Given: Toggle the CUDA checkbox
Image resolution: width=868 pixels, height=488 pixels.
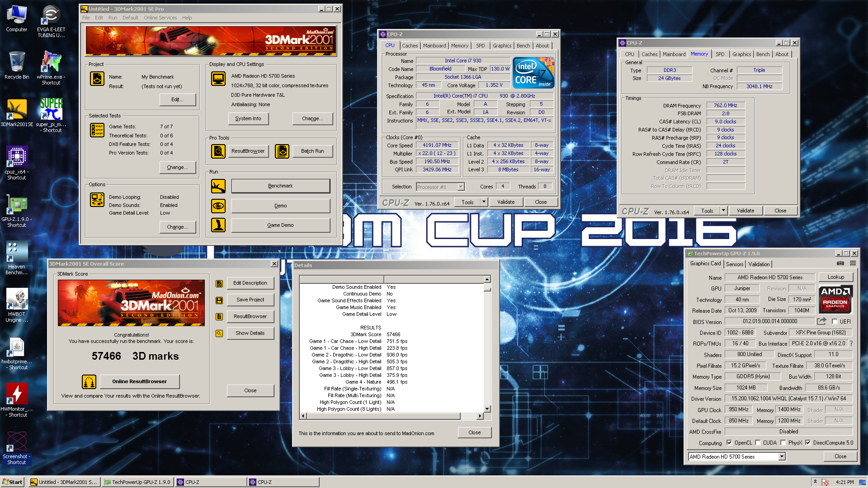Looking at the screenshot, I should coord(758,443).
